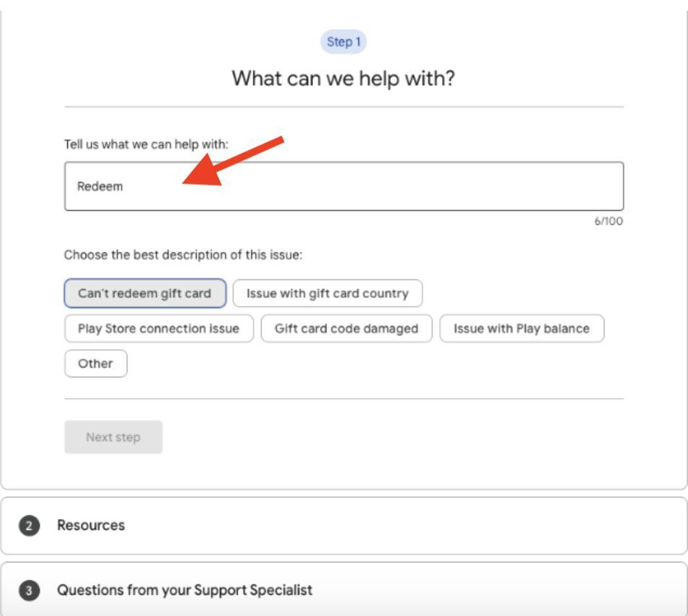Click the 6/100 character counter
The image size is (688, 616).
[608, 221]
